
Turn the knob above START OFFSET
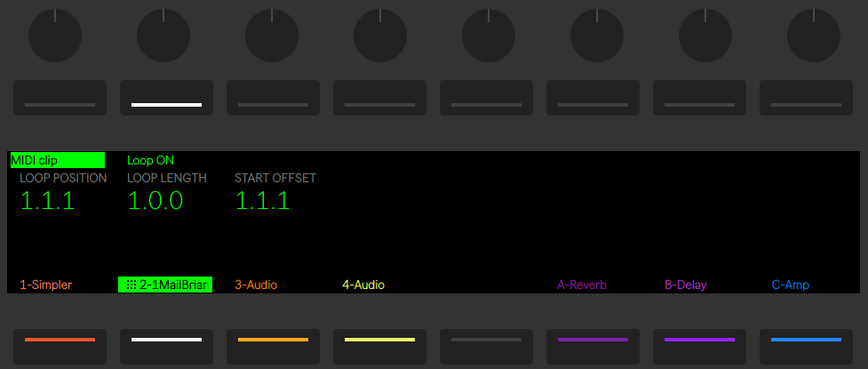click(x=272, y=36)
